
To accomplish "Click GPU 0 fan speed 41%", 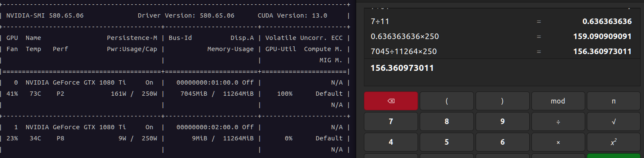I will (x=12, y=94).
